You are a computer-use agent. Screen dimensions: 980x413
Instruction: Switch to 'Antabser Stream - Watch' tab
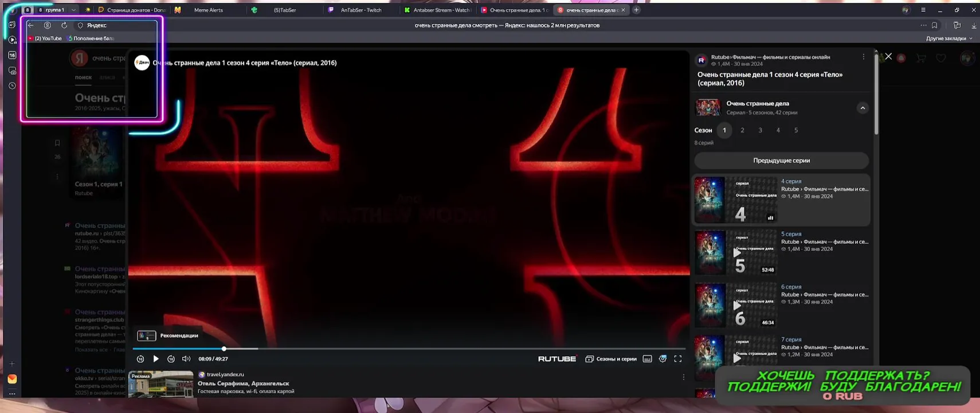pos(438,10)
